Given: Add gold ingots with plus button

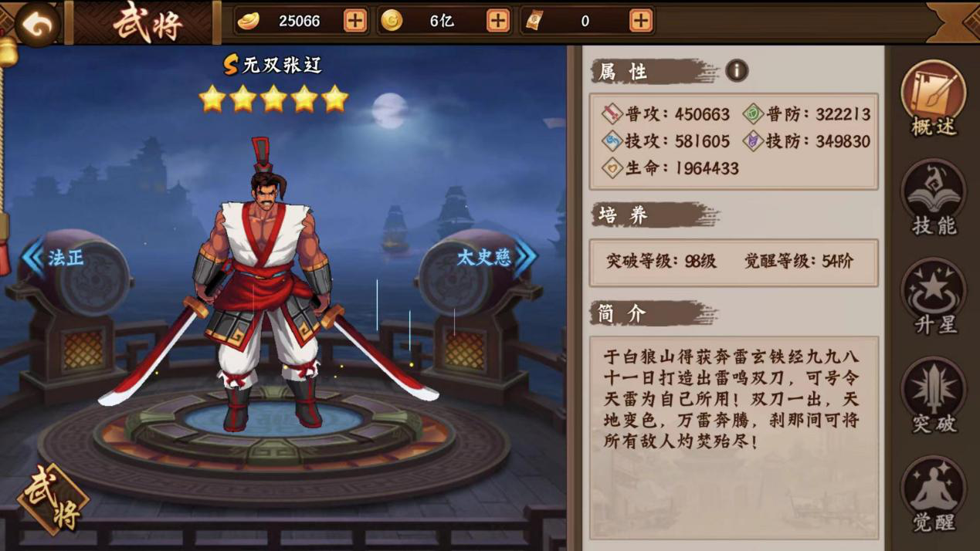Looking at the screenshot, I should (354, 21).
